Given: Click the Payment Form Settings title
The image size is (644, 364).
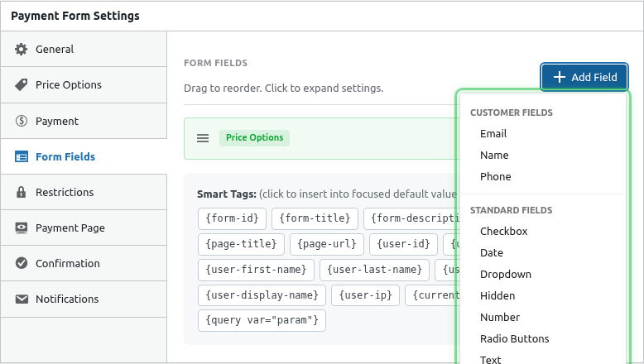Looking at the screenshot, I should (x=75, y=16).
